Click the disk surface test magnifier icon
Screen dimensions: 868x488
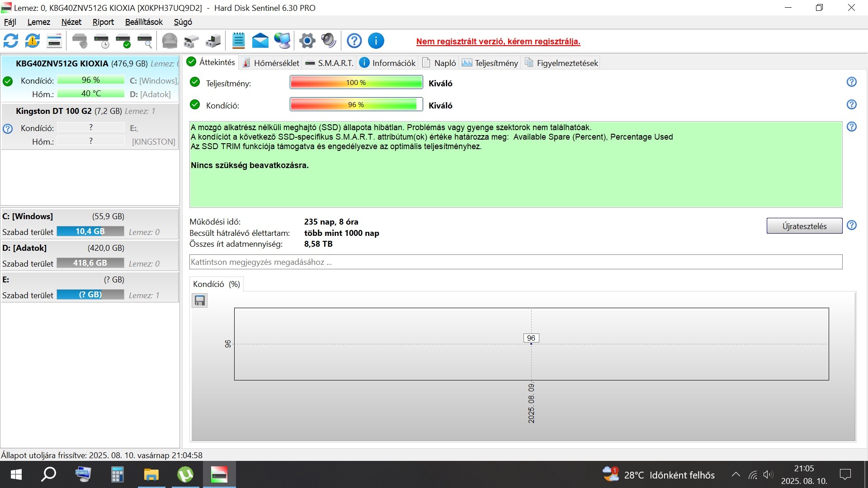point(145,41)
